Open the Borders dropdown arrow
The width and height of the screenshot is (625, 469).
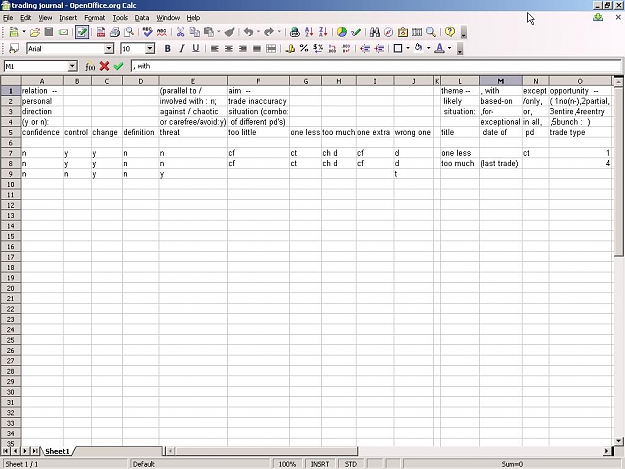(408, 48)
